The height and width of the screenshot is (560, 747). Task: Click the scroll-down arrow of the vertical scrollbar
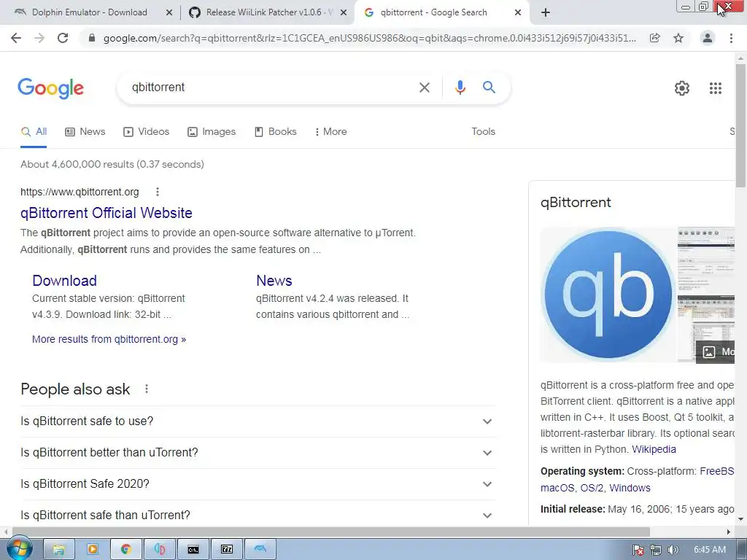click(740, 519)
